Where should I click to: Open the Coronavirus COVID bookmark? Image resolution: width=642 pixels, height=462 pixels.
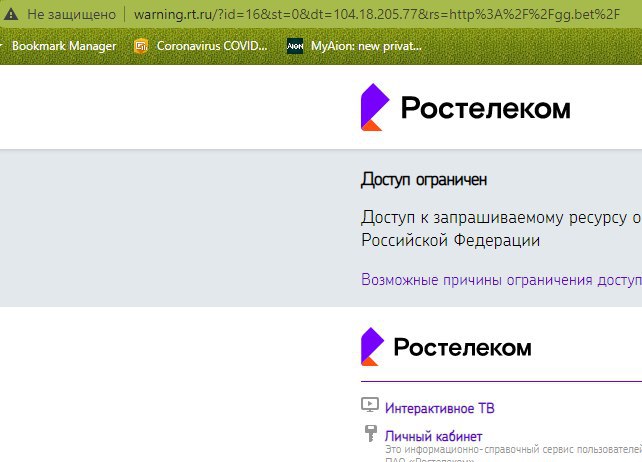pyautogui.click(x=212, y=46)
